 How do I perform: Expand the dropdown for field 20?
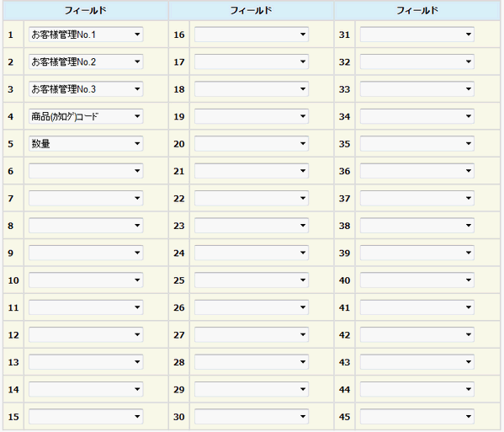point(252,144)
